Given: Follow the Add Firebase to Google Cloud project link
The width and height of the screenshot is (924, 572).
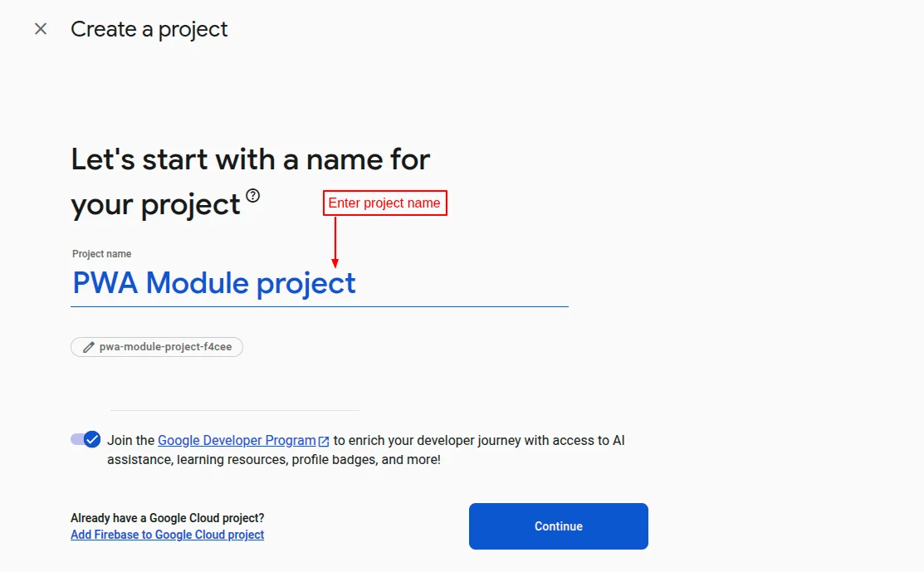Looking at the screenshot, I should click(x=167, y=534).
